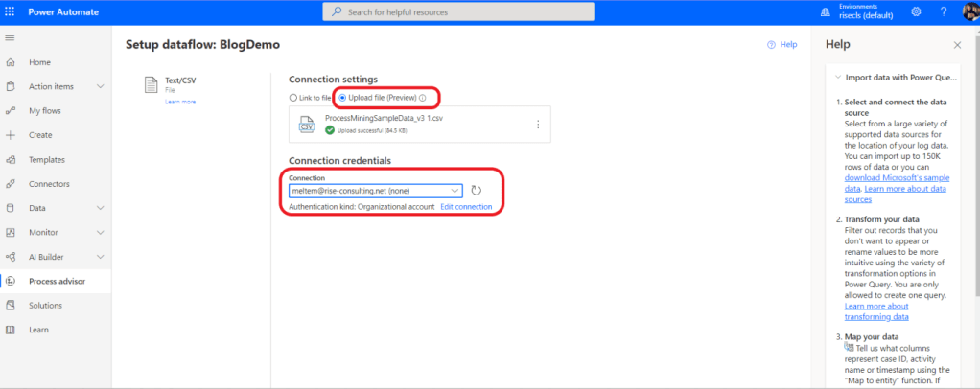Select the Link to file radio button
Screen dimensions: 980x389
click(293, 98)
